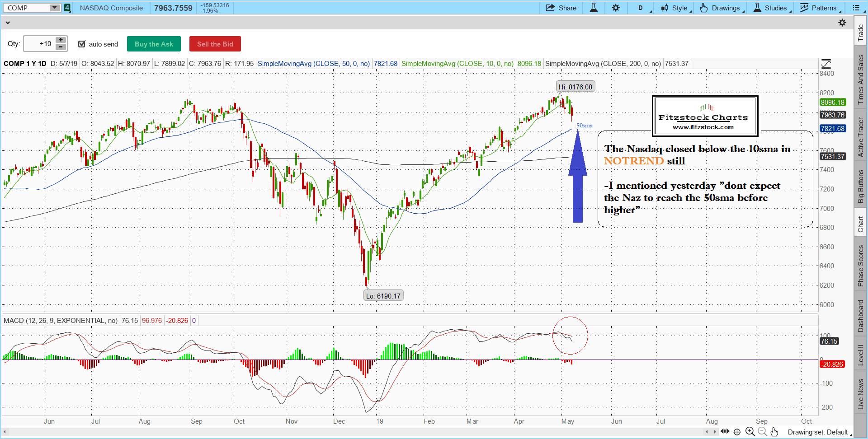Screen dimensions: 868x439
Task: Click the flask icon next to Share
Action: pyautogui.click(x=594, y=8)
